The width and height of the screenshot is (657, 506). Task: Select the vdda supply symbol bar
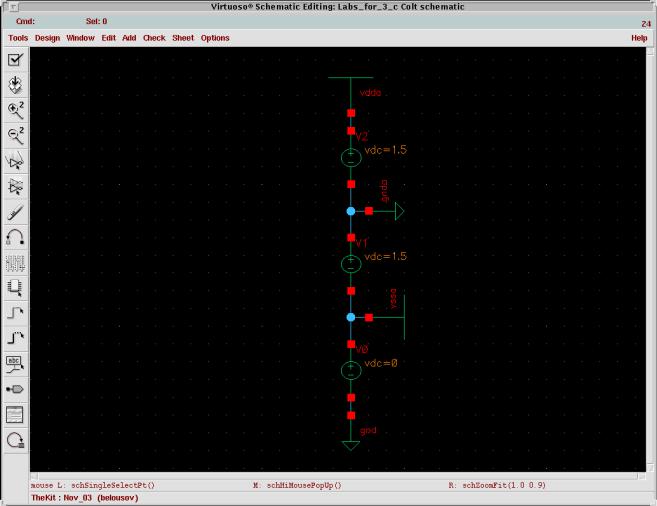pos(351,78)
